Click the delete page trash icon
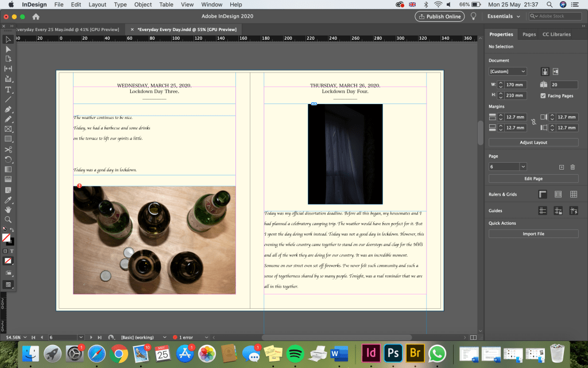The width and height of the screenshot is (588, 368). (x=572, y=167)
